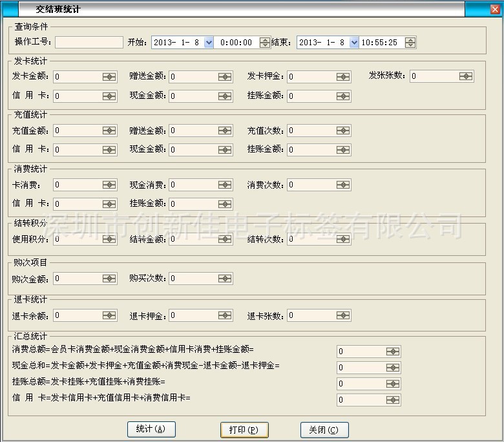Viewport: 504px width, 442px height.
Task: Click the 使用积分 value field
Action: click(77, 240)
